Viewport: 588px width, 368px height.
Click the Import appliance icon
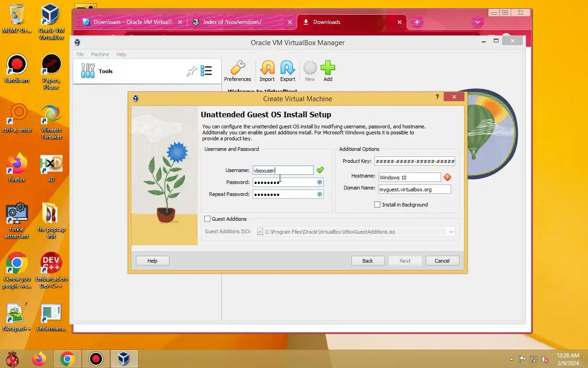coord(267,71)
